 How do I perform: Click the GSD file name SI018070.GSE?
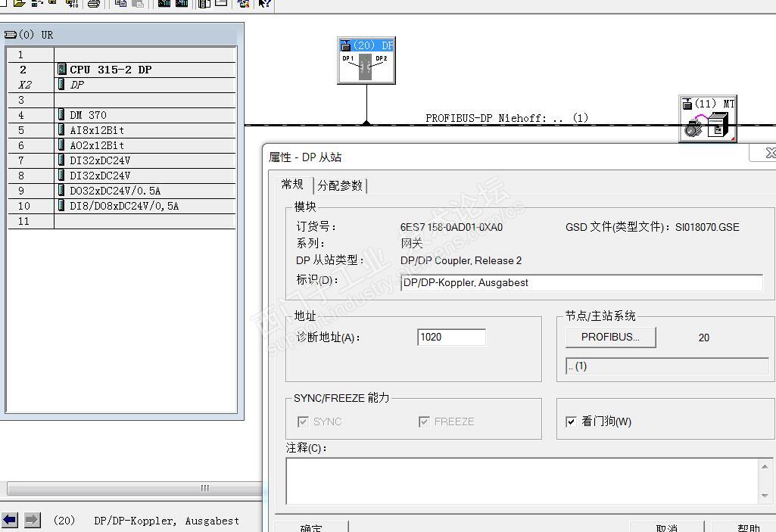click(x=707, y=227)
